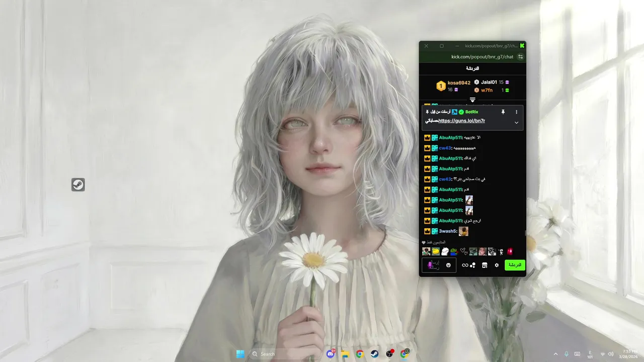Screen dimensions: 644x362
Task: Click w7fn in the leaderboard
Action: (x=487, y=90)
